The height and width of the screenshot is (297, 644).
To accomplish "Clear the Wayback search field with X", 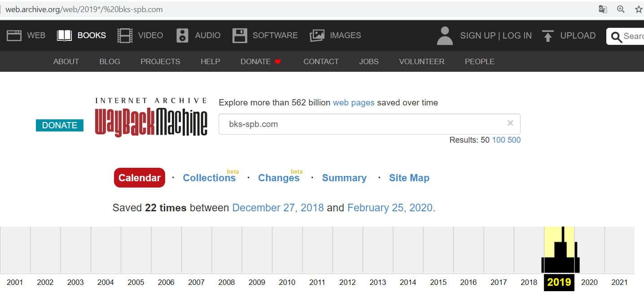I will (510, 123).
